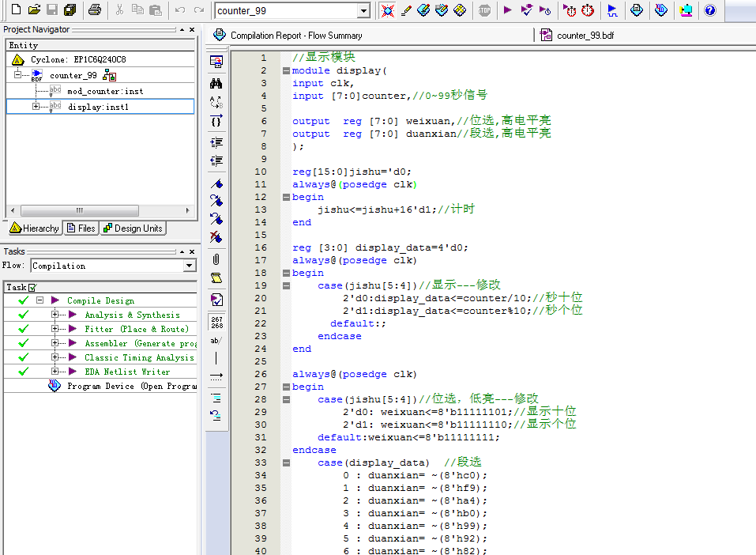Expand the Analysis & Synthesis task node
This screenshot has width=756, height=555.
tap(55, 315)
